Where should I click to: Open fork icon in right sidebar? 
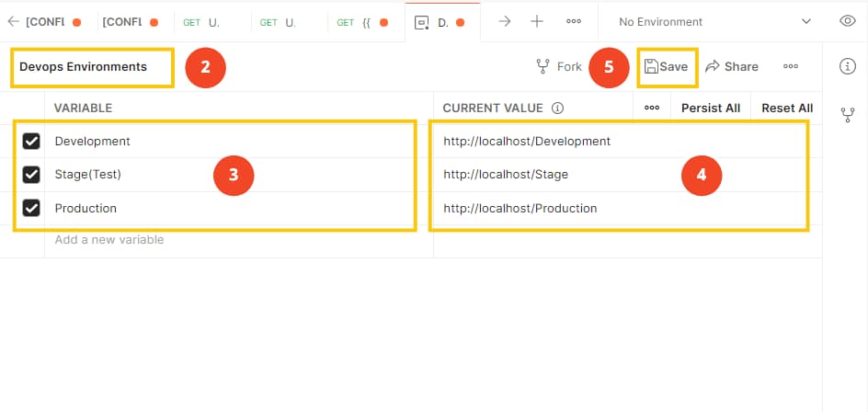[848, 115]
